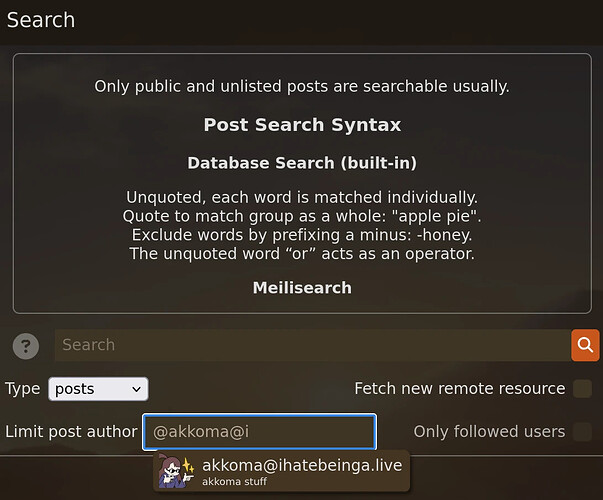Click the public and unlisted posts notice text
This screenshot has height=500, width=603.
[302, 87]
